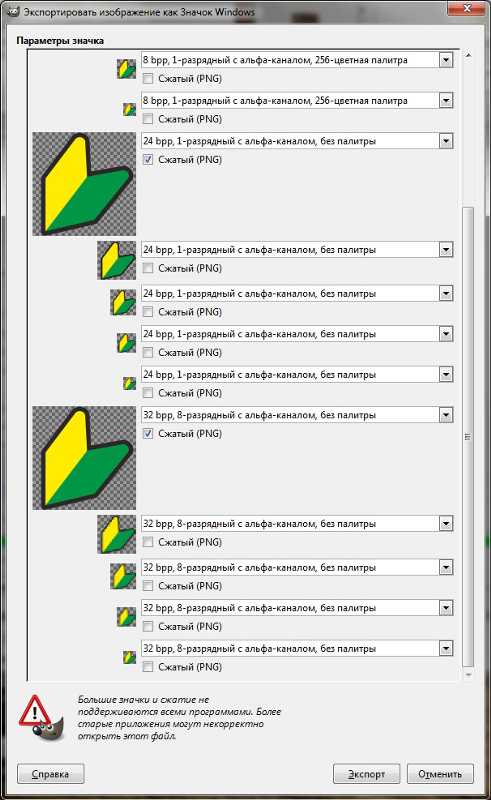Screen dimensions: 491x800
Task: Click the medium icon preview below large 32 bpp
Action: coord(116,534)
